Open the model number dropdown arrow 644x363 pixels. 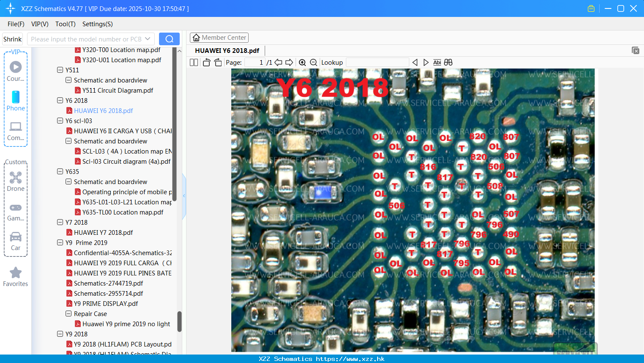coord(148,39)
